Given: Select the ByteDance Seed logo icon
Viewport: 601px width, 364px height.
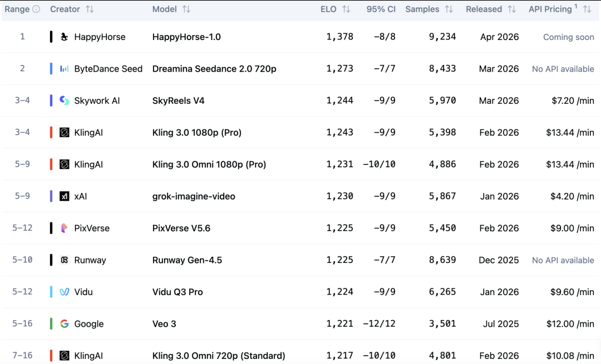Looking at the screenshot, I should tap(65, 69).
